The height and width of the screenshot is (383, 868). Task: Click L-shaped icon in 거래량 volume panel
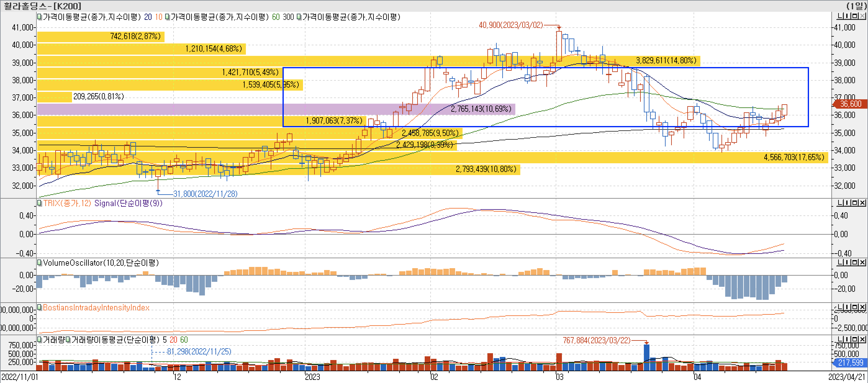(840, 339)
